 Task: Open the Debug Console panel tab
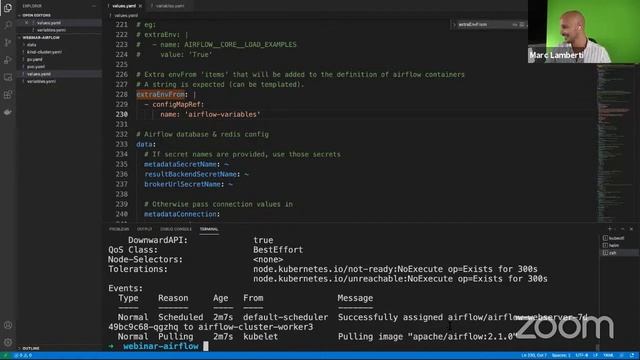[x=176, y=229]
